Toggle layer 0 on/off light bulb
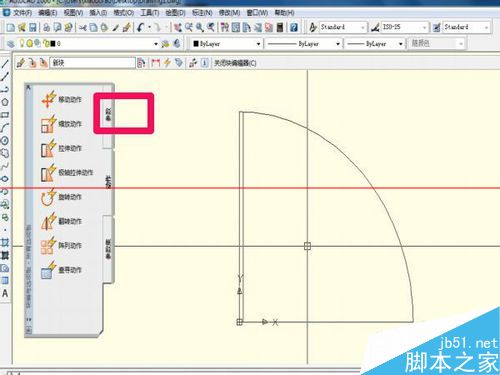This screenshot has height=375, width=500. click(x=22, y=43)
